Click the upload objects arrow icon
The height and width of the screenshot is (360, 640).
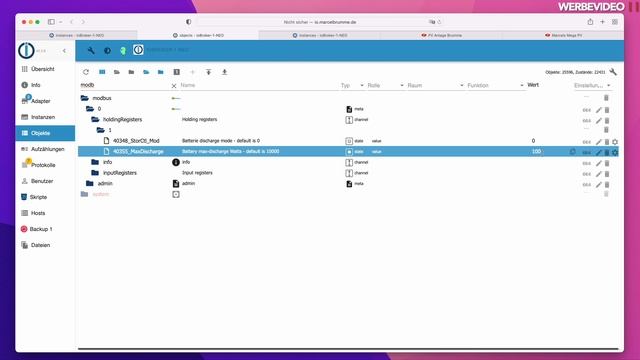[x=209, y=72]
